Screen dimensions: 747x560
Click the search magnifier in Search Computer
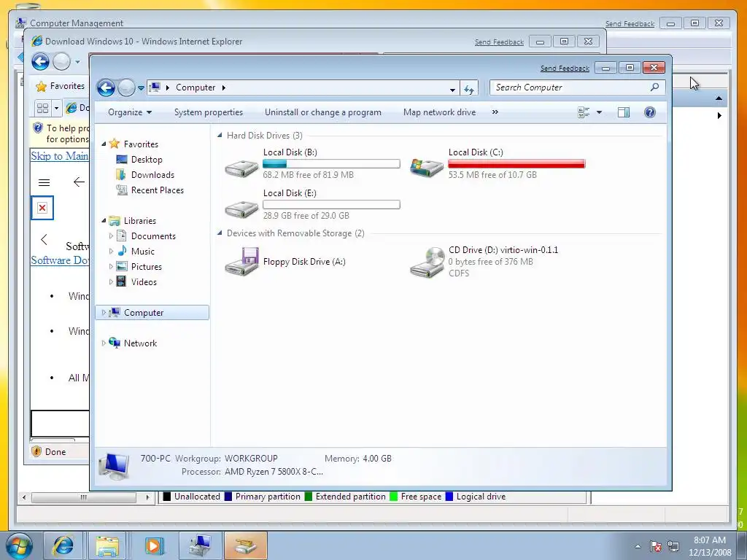point(654,87)
